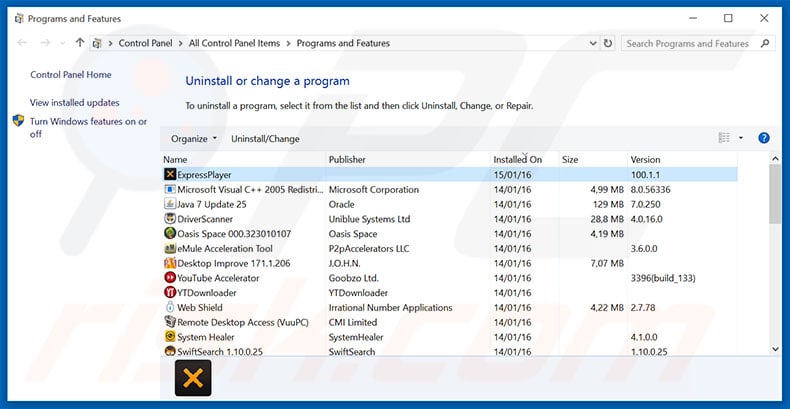Click the Oasis Space program icon
Viewport: 790px width, 409px height.
point(170,233)
